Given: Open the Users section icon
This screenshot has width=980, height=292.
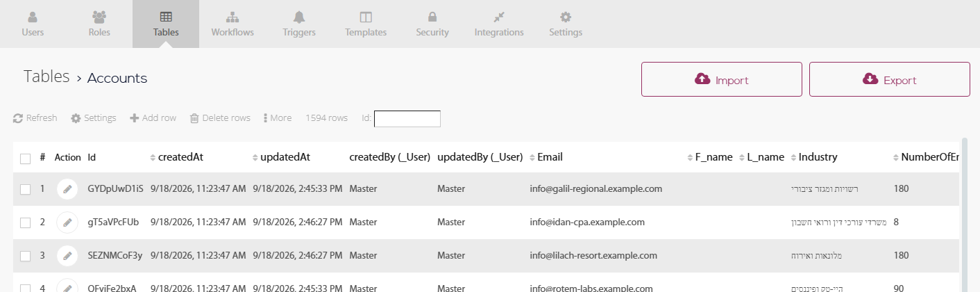Looking at the screenshot, I should [x=33, y=17].
